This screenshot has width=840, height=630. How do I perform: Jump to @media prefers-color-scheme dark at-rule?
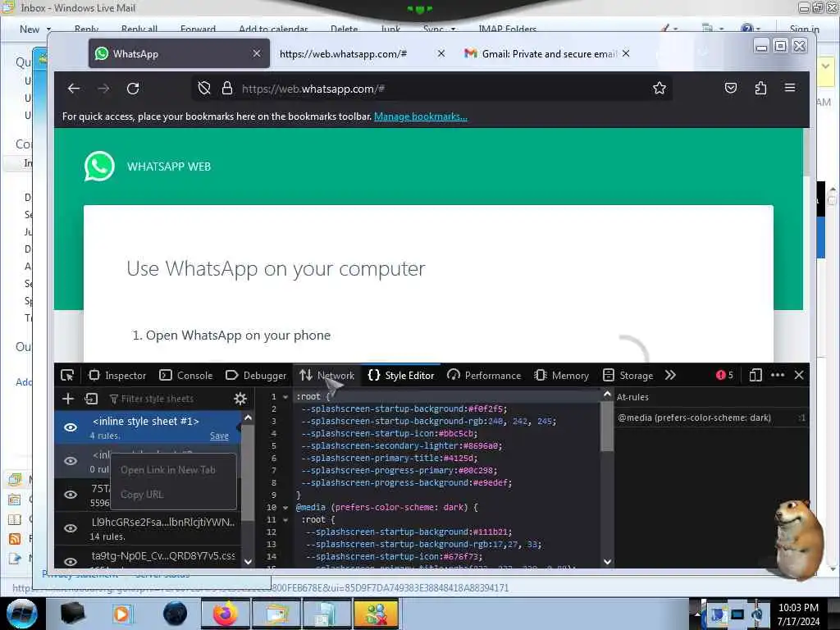(711, 418)
